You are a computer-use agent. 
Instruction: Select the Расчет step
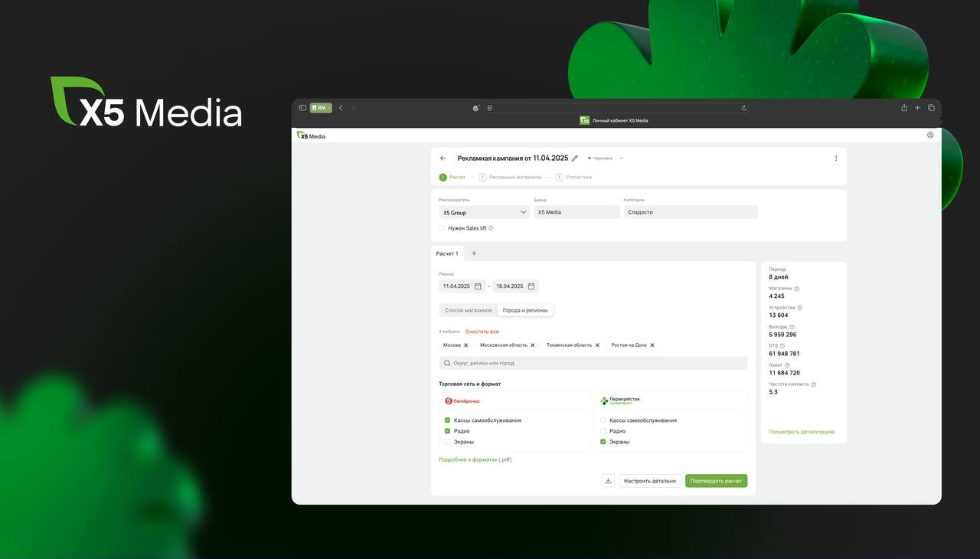point(452,177)
